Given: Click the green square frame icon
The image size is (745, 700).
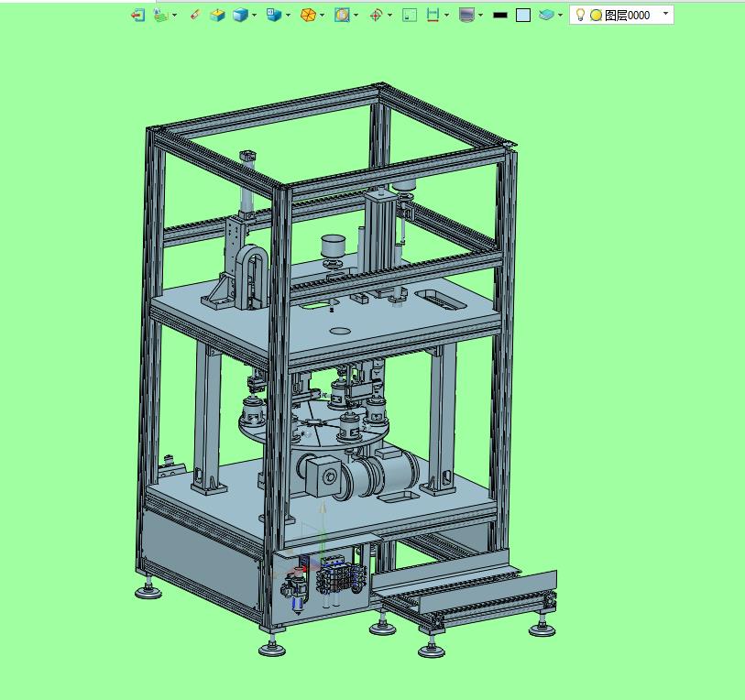Looking at the screenshot, I should coord(410,16).
